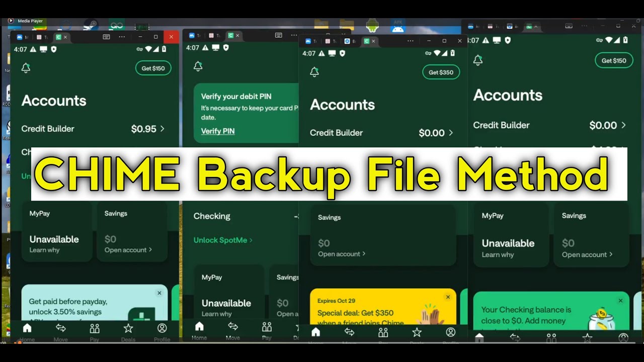Close the Special deal Get $350 yellow card
This screenshot has height=362, width=644.
point(448,297)
